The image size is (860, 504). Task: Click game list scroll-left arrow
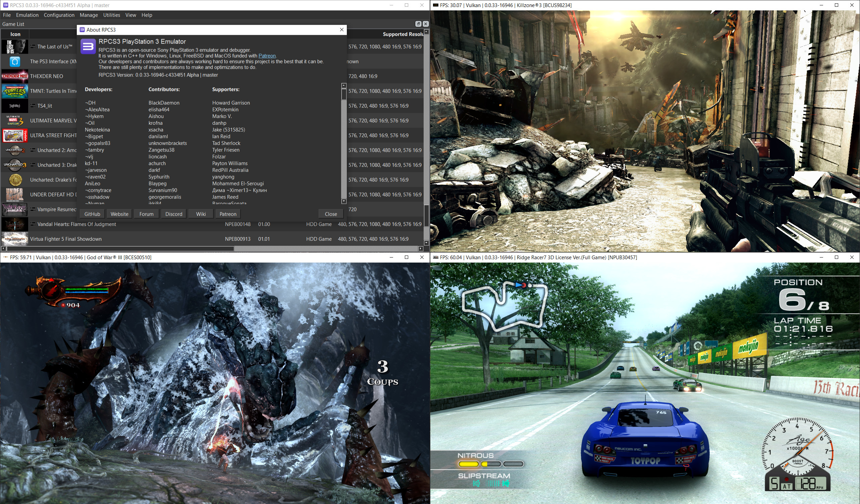3,248
